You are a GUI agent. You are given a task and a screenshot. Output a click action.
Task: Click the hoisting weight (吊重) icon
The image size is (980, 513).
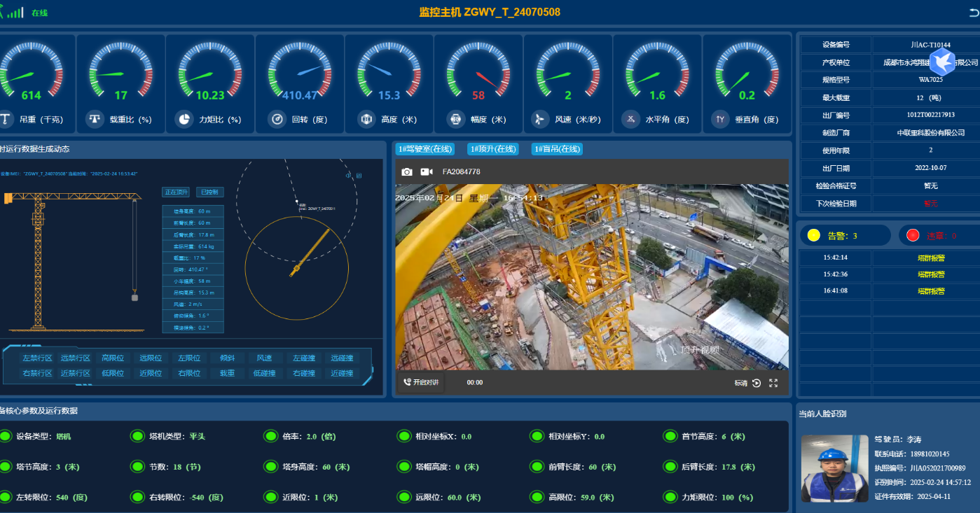[6, 119]
